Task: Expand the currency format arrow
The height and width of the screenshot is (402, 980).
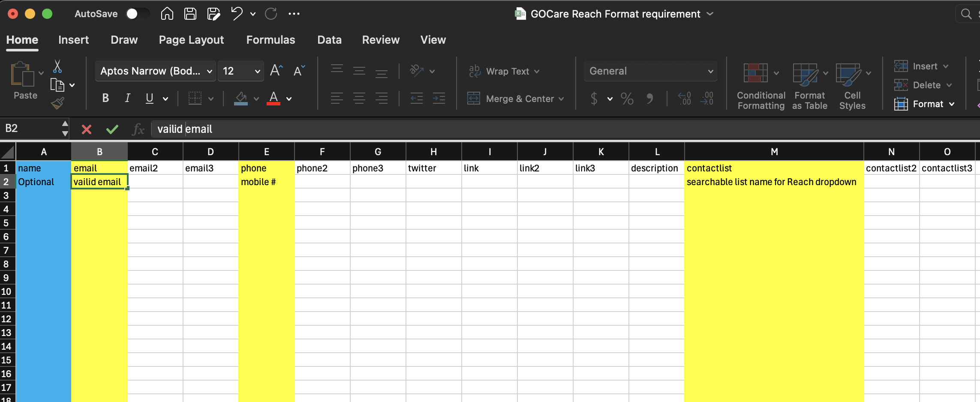Action: click(x=610, y=99)
